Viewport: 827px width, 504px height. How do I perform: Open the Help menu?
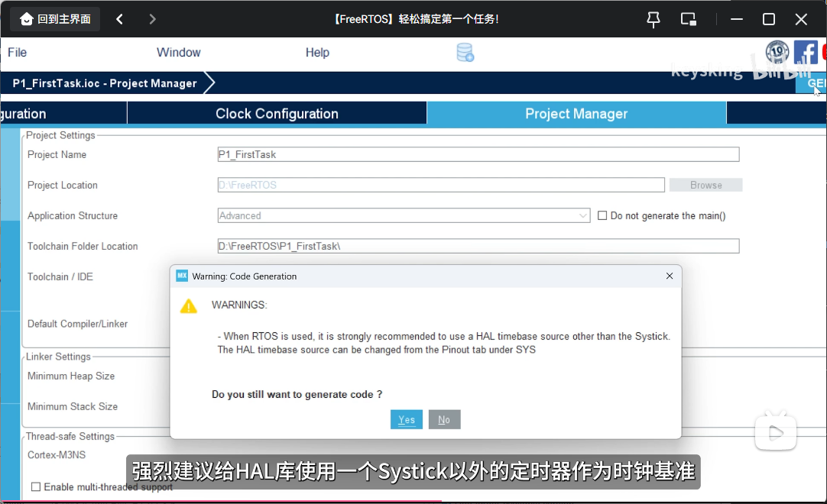[317, 52]
